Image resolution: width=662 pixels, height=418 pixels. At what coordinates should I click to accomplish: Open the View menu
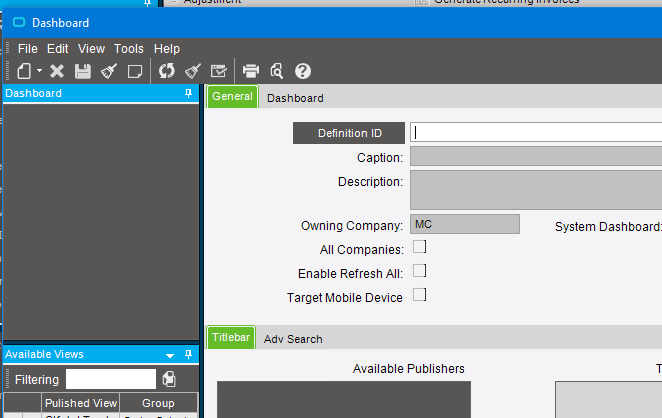click(91, 49)
